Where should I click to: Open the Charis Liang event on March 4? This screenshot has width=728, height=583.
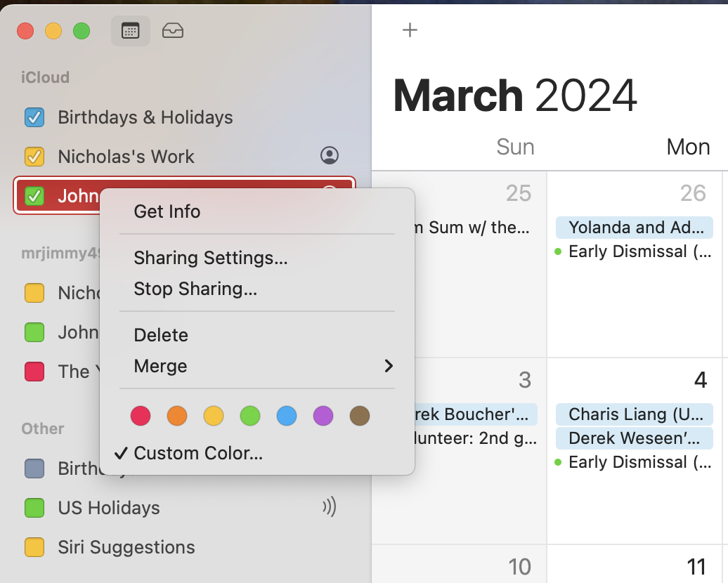[x=635, y=414]
